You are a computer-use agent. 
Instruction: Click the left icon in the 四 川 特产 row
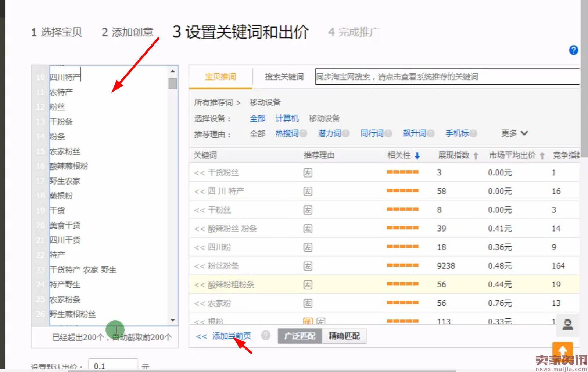[308, 191]
